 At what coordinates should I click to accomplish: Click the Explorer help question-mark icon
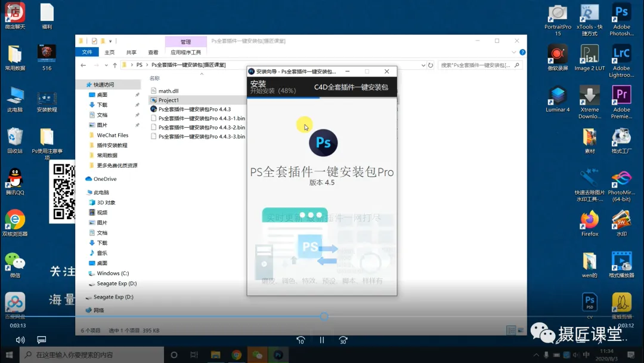click(522, 52)
